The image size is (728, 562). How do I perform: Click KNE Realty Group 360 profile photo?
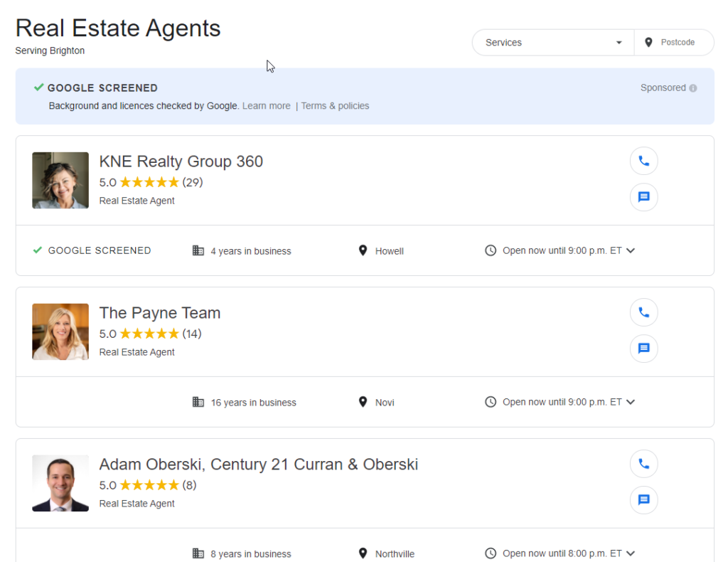[60, 180]
